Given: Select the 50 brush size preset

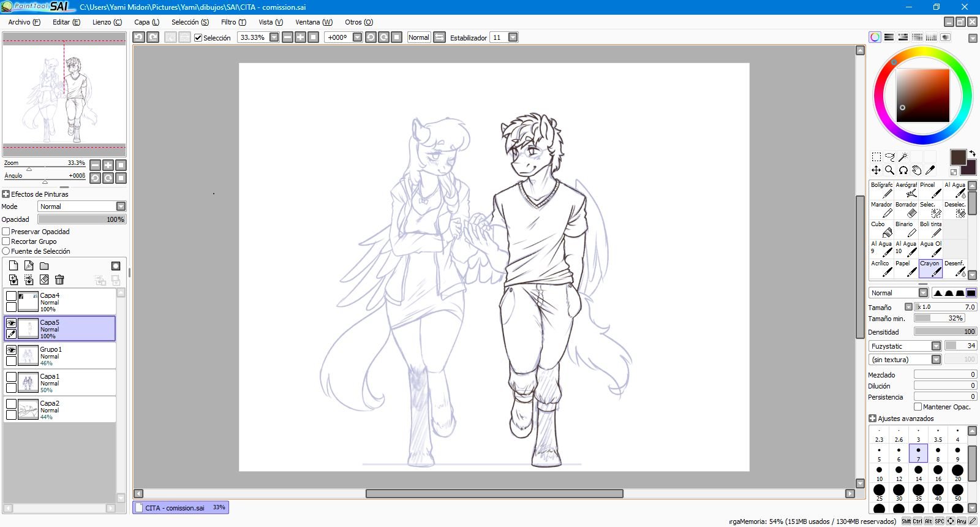Looking at the screenshot, I should pyautogui.click(x=957, y=493).
